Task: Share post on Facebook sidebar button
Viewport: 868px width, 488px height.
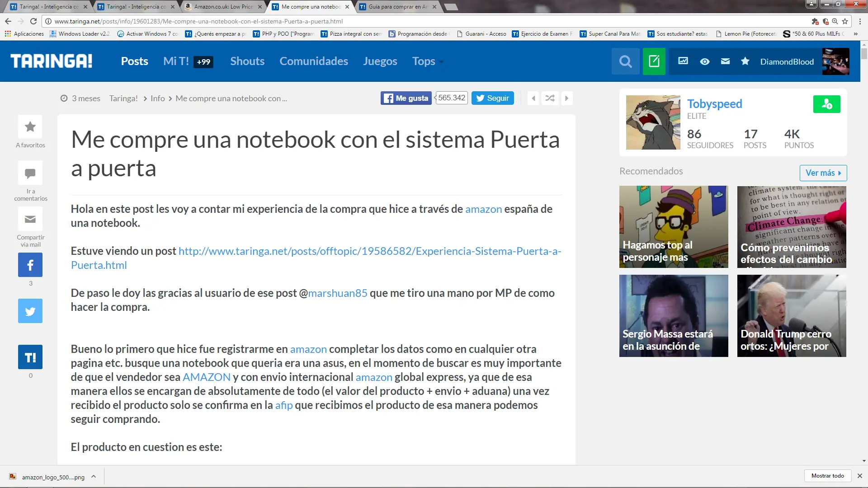Action: (30, 265)
